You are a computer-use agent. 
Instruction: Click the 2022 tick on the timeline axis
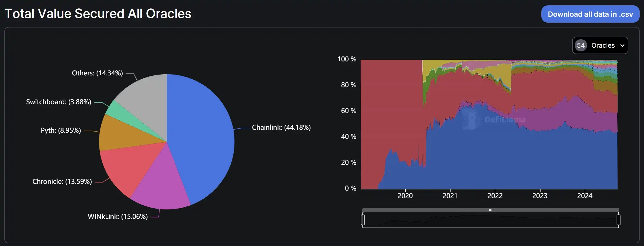click(495, 195)
